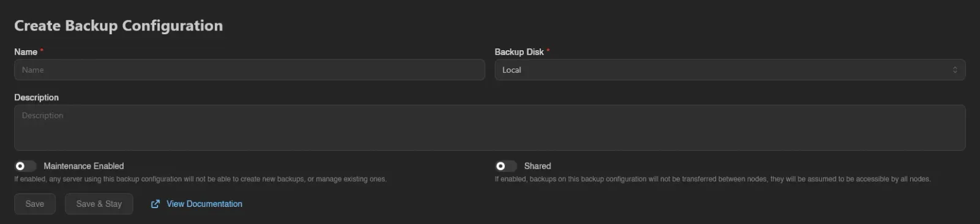Click the Shared label text
Image resolution: width=980 pixels, height=224 pixels.
pos(538,166)
